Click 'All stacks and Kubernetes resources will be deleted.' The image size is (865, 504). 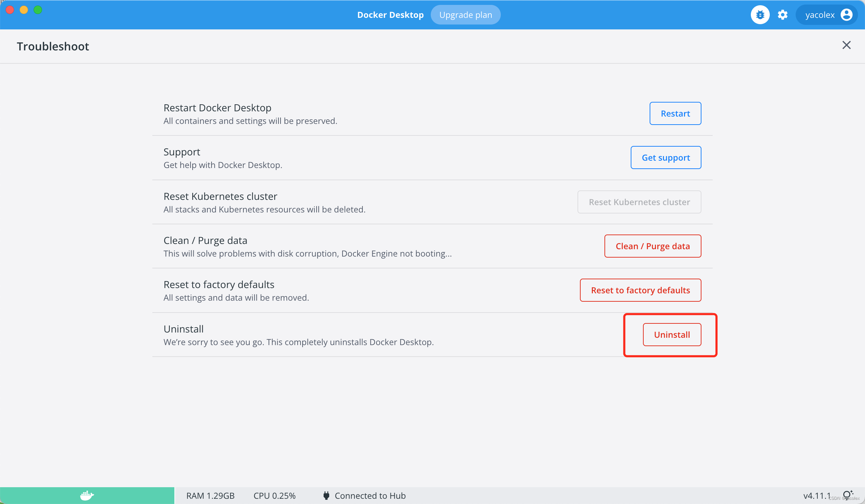click(x=264, y=209)
